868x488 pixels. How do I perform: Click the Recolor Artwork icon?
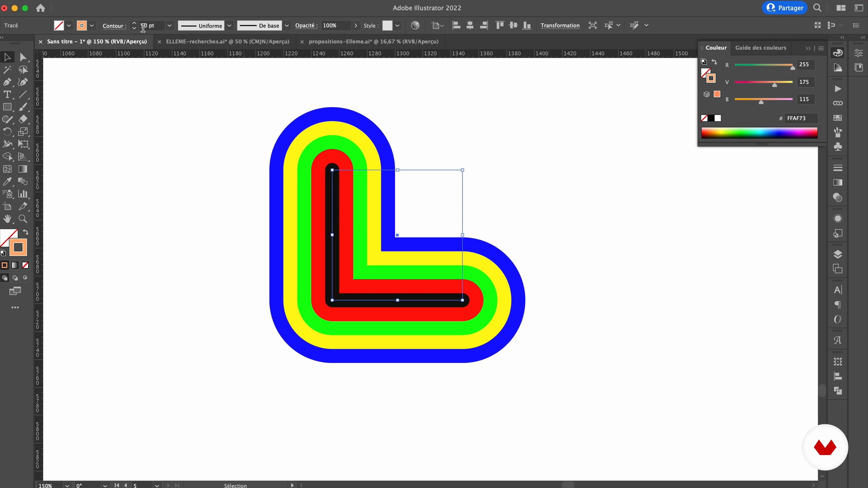tap(415, 26)
